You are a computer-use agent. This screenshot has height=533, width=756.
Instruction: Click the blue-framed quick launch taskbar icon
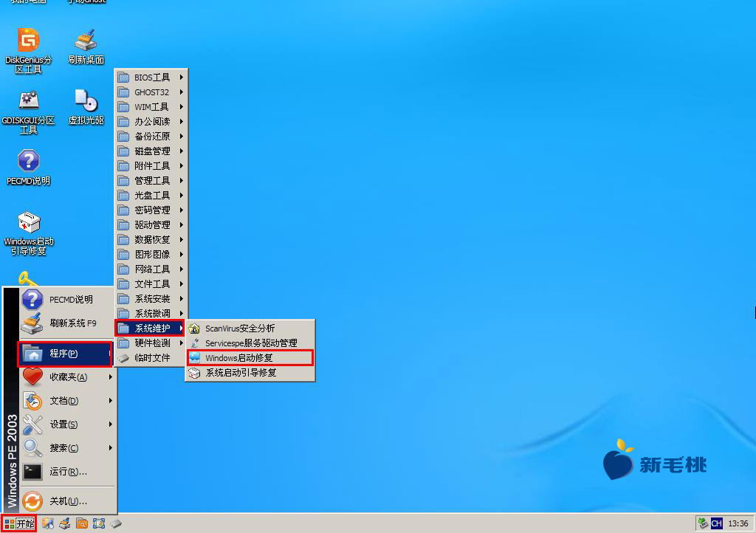point(99,523)
